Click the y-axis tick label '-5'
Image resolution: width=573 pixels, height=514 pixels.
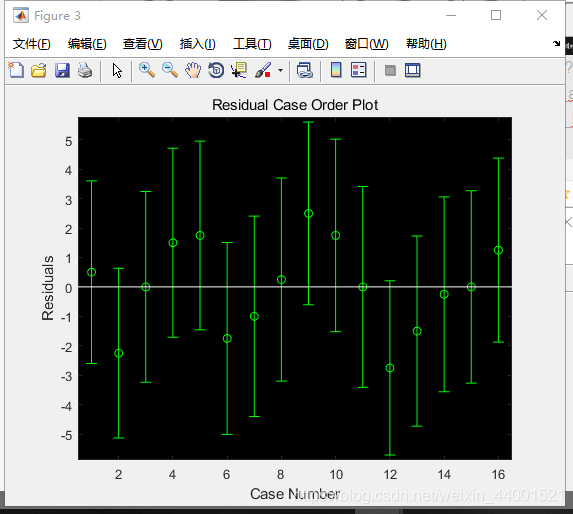(x=67, y=436)
